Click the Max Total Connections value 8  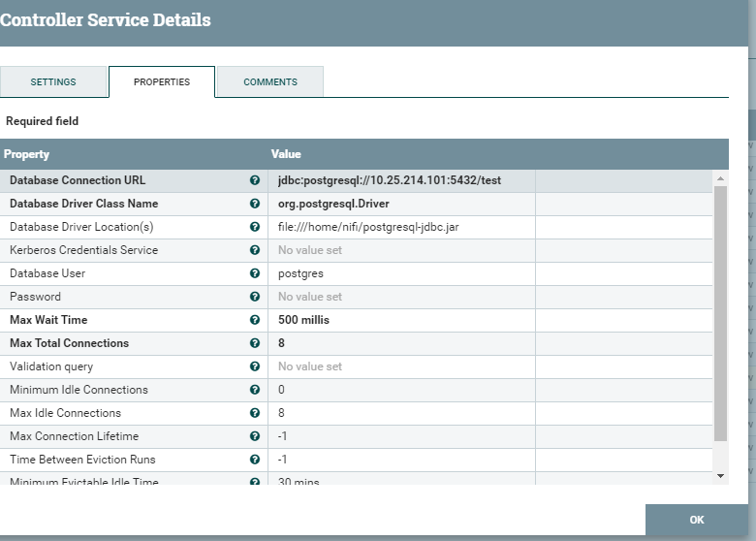281,343
